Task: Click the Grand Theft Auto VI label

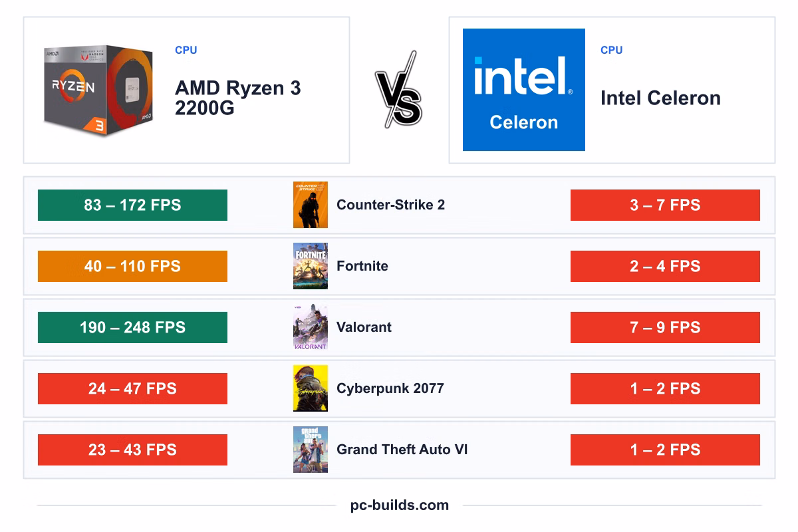Action: [402, 450]
